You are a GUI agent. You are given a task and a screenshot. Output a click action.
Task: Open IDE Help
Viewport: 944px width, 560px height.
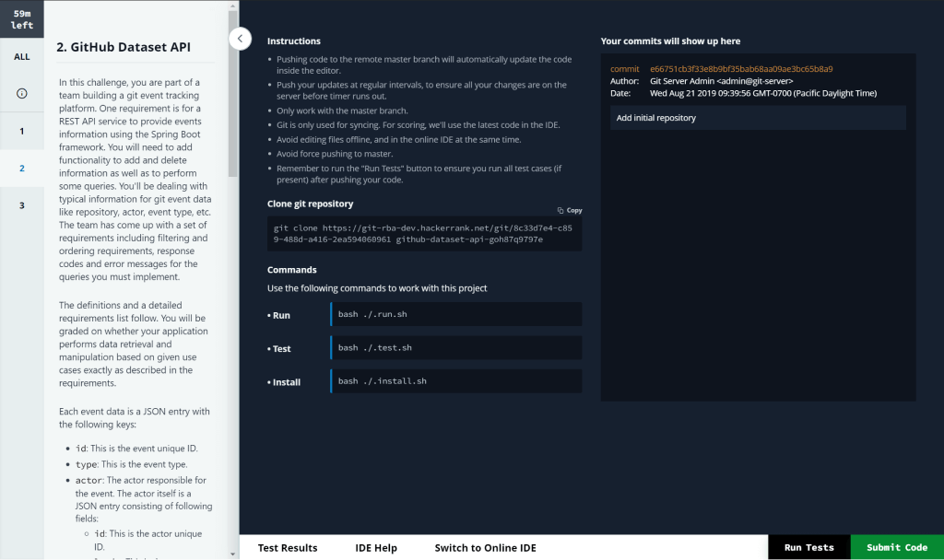376,548
